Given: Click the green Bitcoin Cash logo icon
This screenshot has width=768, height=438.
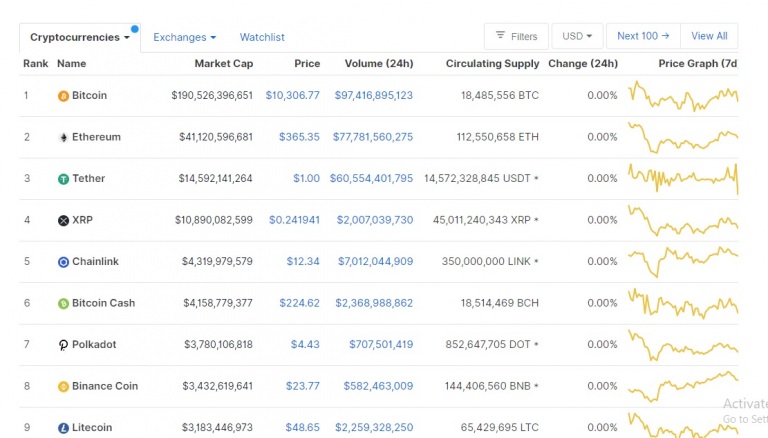Looking at the screenshot, I should pos(63,304).
